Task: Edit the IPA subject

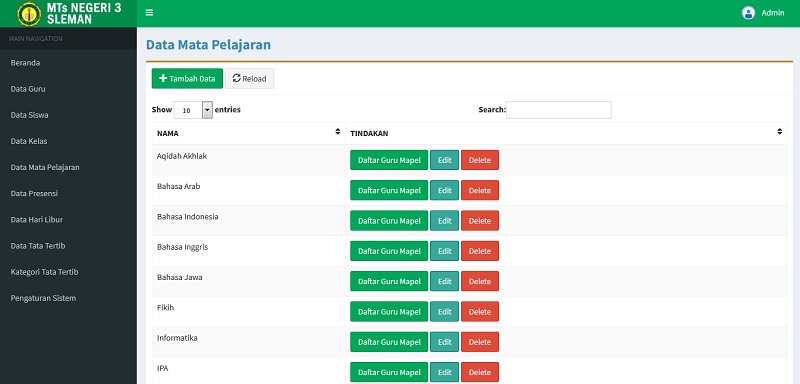Action: 444,372
